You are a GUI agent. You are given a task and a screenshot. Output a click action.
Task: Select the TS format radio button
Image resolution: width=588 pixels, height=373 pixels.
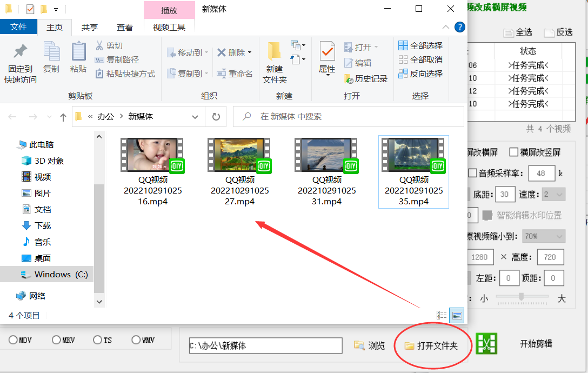coord(97,340)
